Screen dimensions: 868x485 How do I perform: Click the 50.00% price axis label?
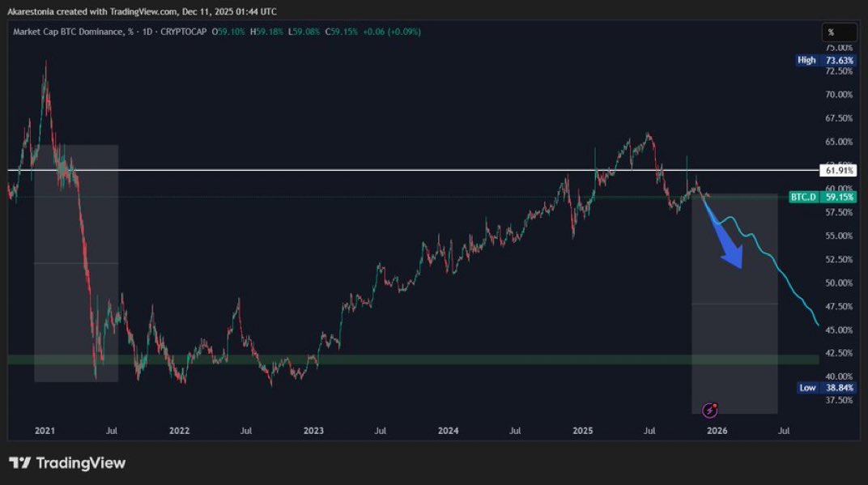pos(839,283)
